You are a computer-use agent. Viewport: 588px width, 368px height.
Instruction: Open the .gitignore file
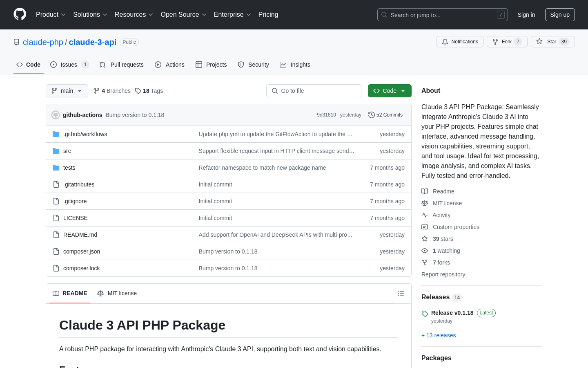[x=75, y=201]
